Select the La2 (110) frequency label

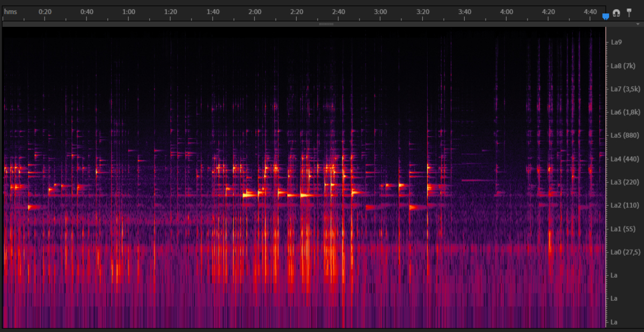point(623,205)
